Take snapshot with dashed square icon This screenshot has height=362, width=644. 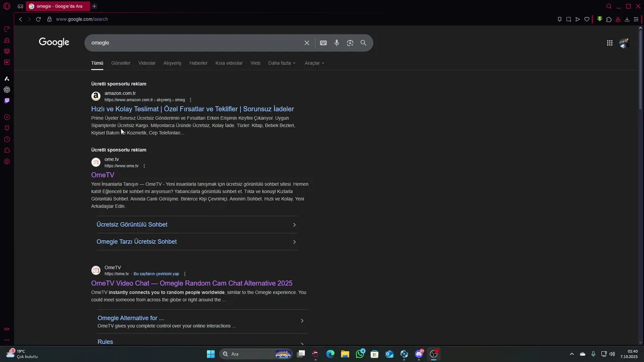569,19
